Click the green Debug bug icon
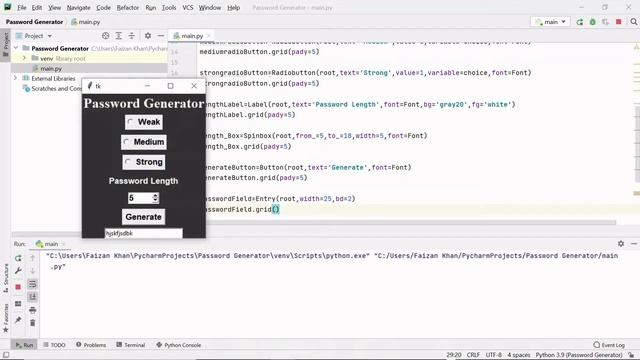The image size is (640, 360). pos(593,22)
